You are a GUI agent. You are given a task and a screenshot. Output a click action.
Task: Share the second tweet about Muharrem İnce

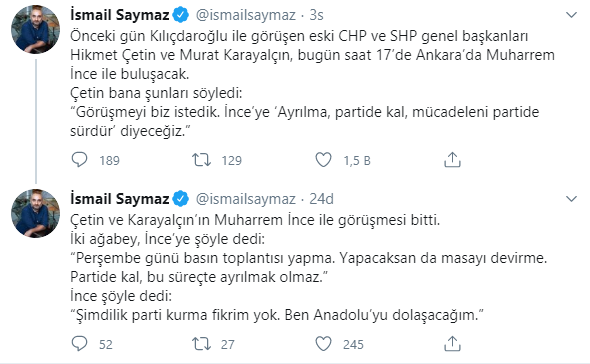pos(452,343)
